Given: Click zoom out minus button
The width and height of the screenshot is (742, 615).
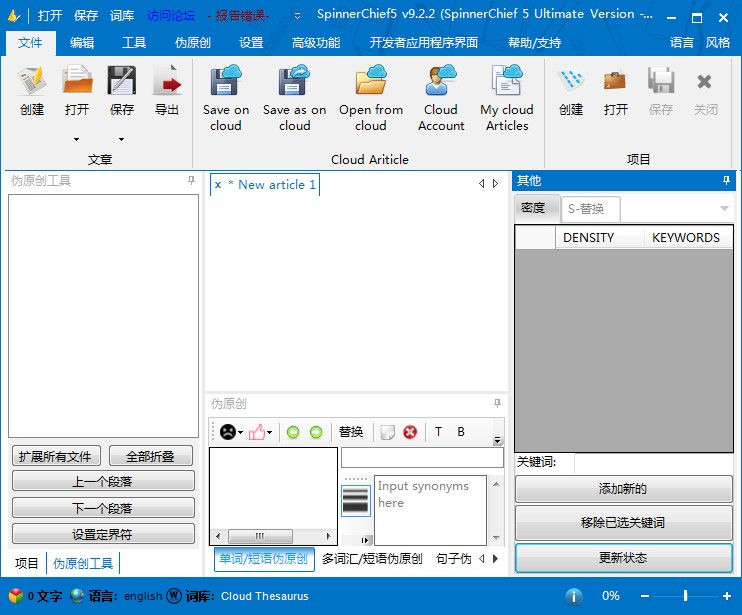Looking at the screenshot, I should pos(645,596).
